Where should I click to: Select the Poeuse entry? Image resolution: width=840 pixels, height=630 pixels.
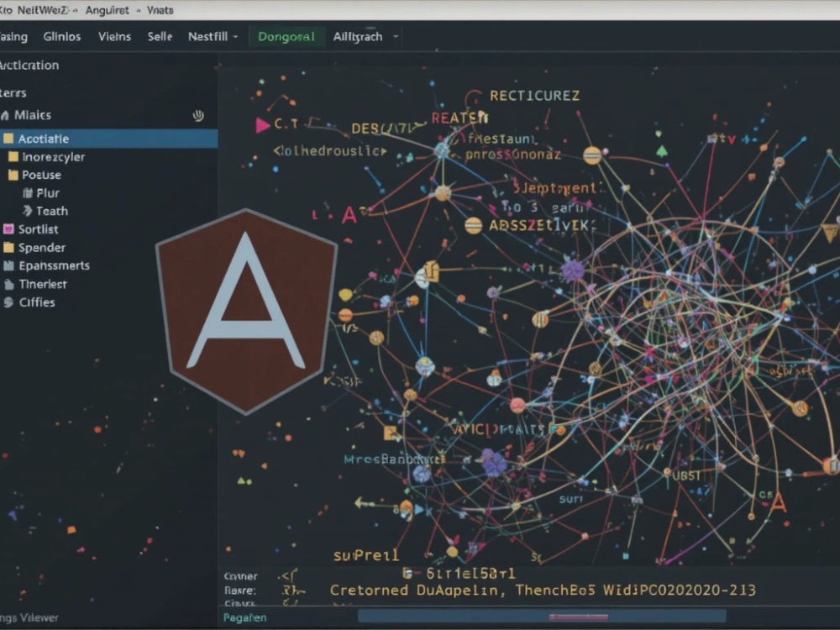tap(41, 176)
